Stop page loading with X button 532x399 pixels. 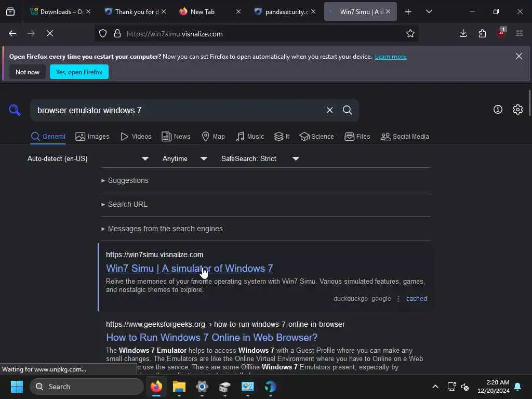49,34
